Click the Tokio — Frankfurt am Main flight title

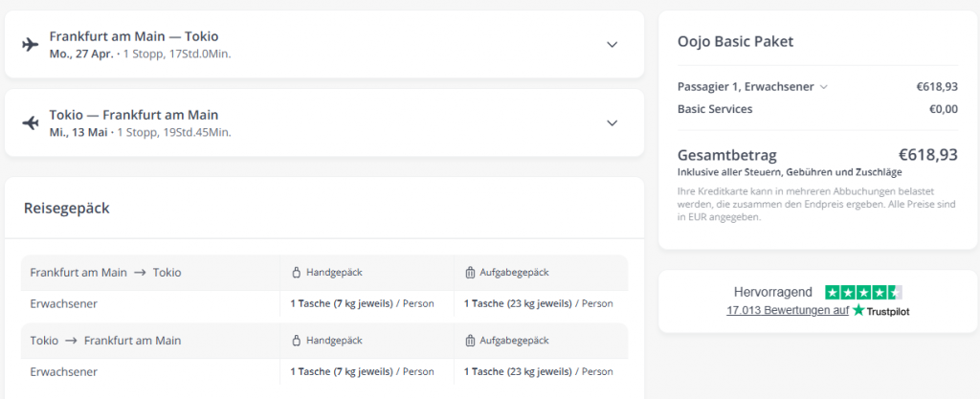(133, 114)
